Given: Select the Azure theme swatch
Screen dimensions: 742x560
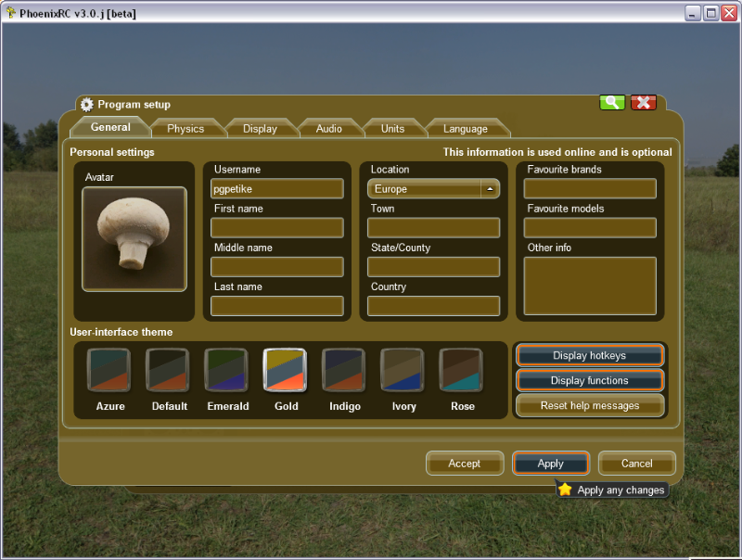Looking at the screenshot, I should pos(109,371).
